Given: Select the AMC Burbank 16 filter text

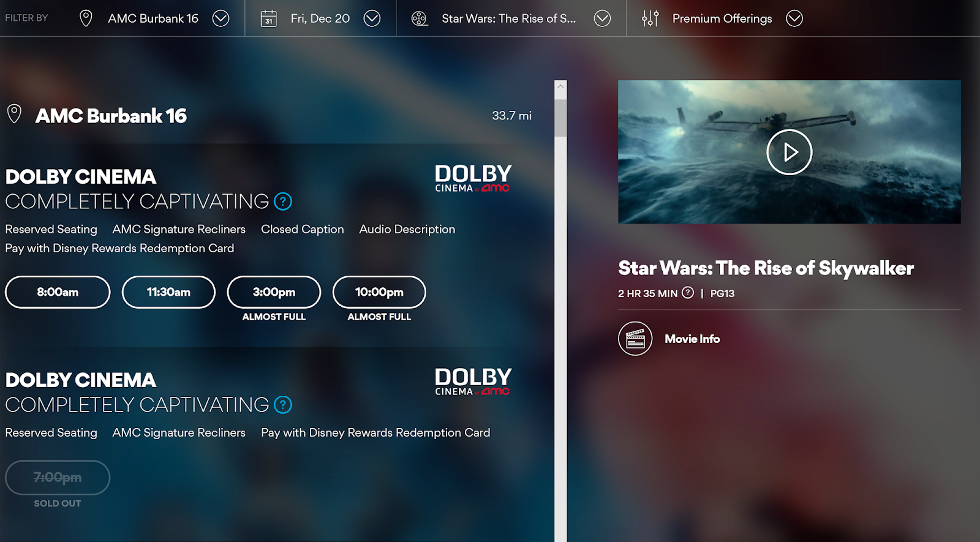Looking at the screenshot, I should click(x=153, y=18).
